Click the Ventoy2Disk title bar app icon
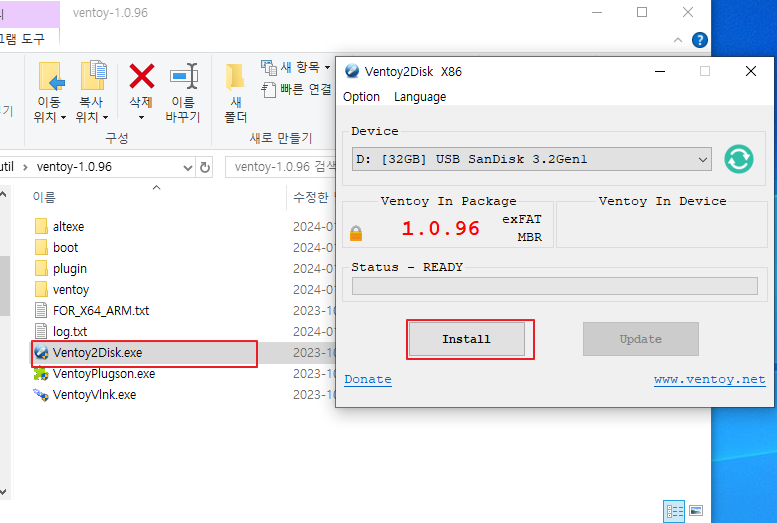The width and height of the screenshot is (777, 523). point(352,71)
